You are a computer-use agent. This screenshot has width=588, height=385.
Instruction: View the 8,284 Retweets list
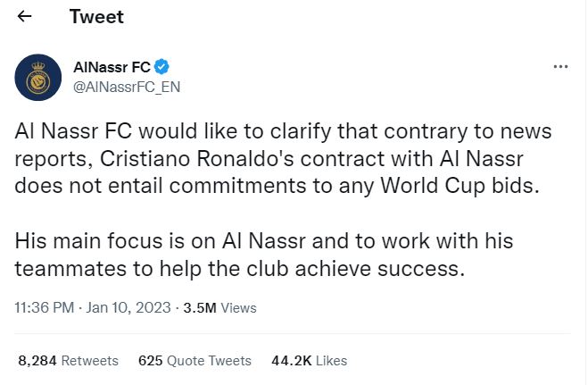coord(68,361)
